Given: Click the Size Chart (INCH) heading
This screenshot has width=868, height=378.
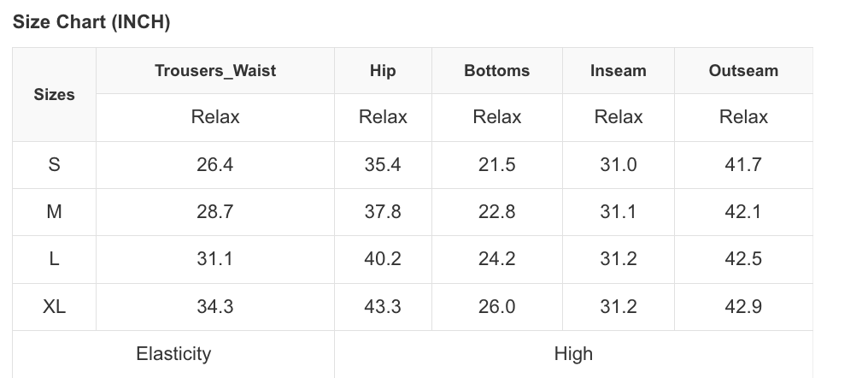Looking at the screenshot, I should (91, 23).
